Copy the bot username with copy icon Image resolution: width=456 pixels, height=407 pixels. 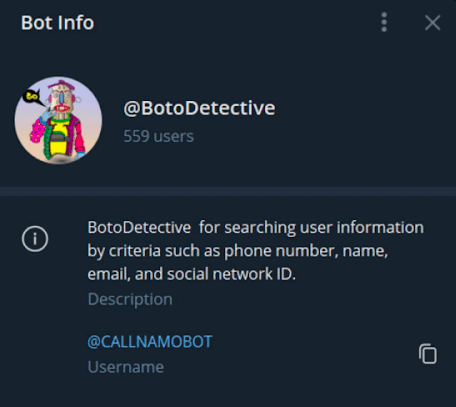[428, 353]
